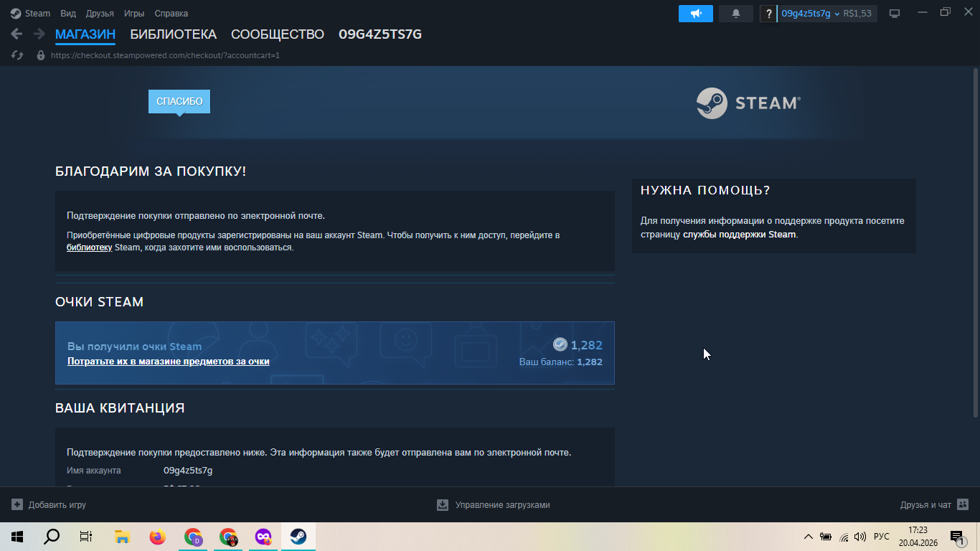
Task: Follow the библиотеку link
Action: (90, 248)
